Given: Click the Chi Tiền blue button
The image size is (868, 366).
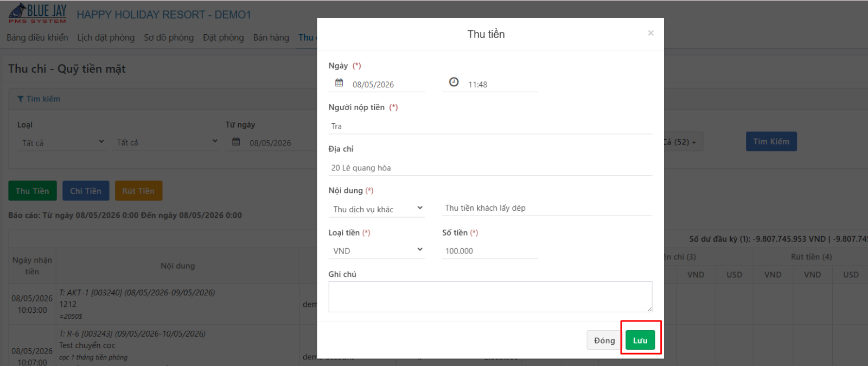Looking at the screenshot, I should click(x=86, y=191).
